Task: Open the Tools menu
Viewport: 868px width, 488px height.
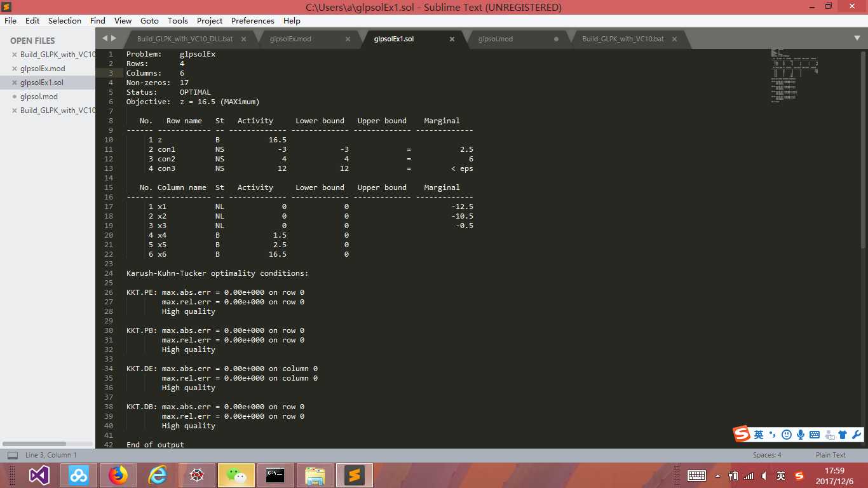Action: tap(178, 21)
